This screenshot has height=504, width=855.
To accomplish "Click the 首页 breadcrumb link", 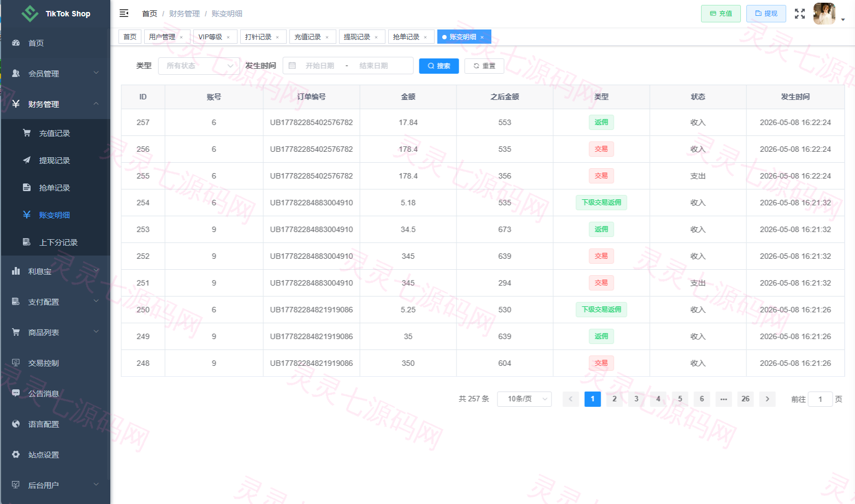I will pyautogui.click(x=150, y=14).
